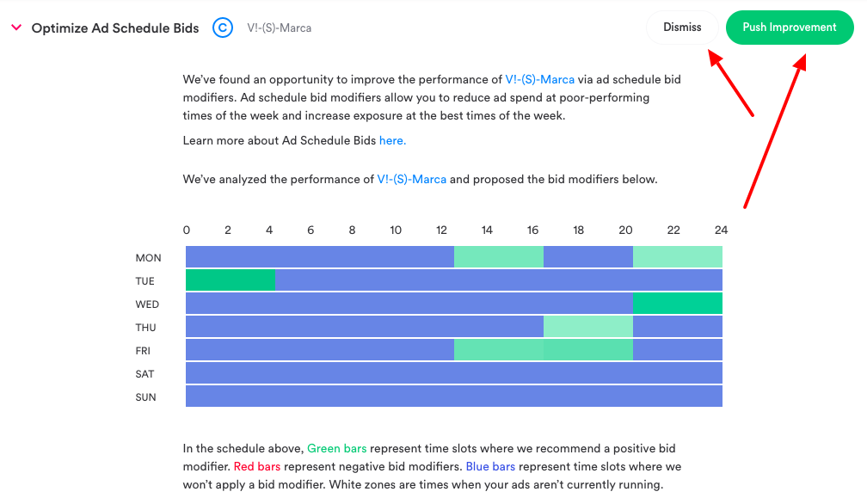This screenshot has width=867, height=504.
Task: Click the 12 hour axis label
Action: click(441, 230)
